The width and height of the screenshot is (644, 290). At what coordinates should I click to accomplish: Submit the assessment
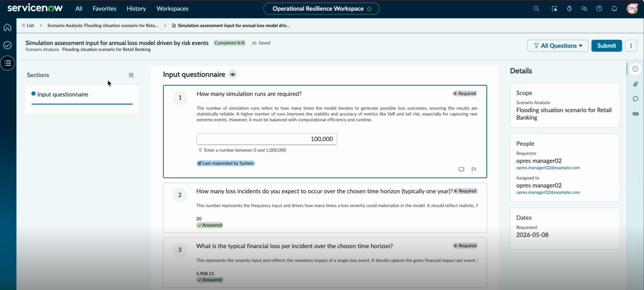pos(607,46)
